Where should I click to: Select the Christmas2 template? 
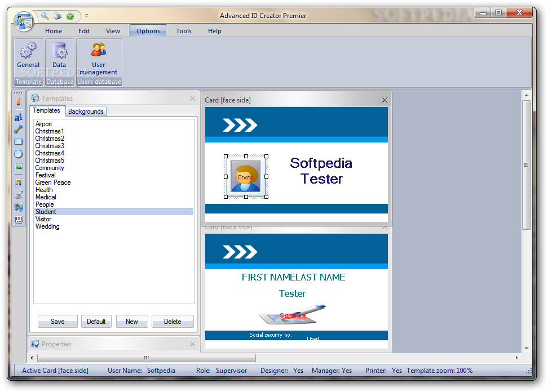point(114,139)
